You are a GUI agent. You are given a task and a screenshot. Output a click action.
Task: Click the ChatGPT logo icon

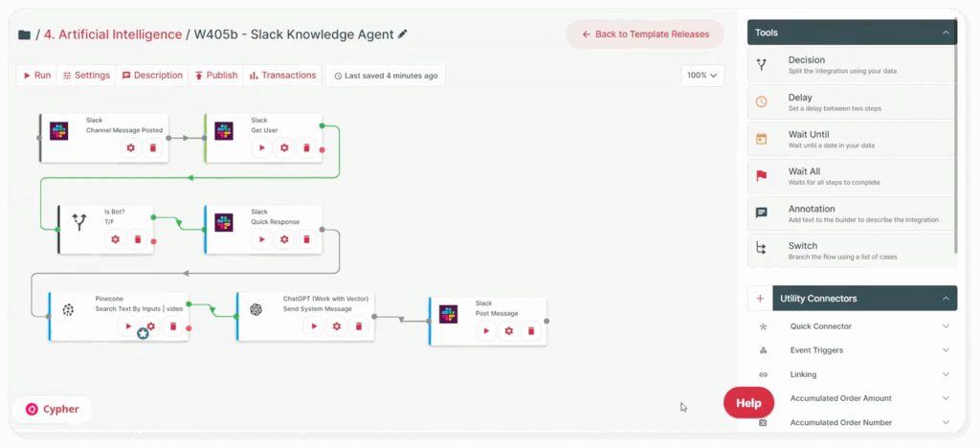coord(256,310)
